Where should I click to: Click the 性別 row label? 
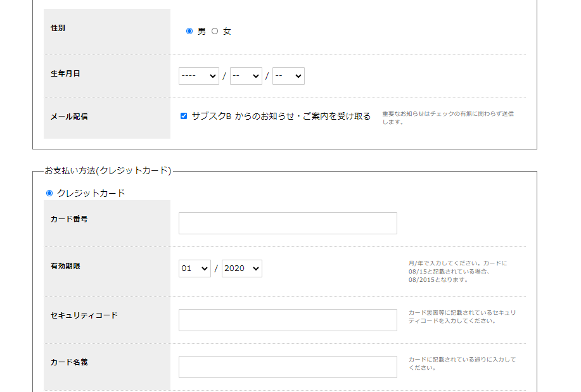[x=58, y=28]
